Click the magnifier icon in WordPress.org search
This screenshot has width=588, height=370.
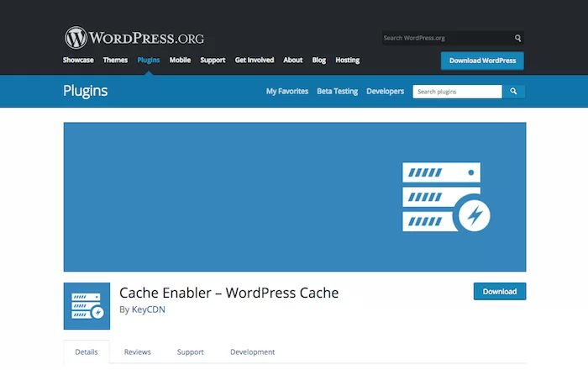(518, 38)
